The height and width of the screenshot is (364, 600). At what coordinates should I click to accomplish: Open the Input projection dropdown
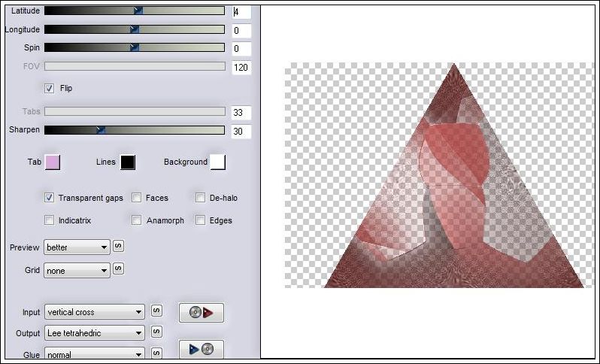click(95, 312)
